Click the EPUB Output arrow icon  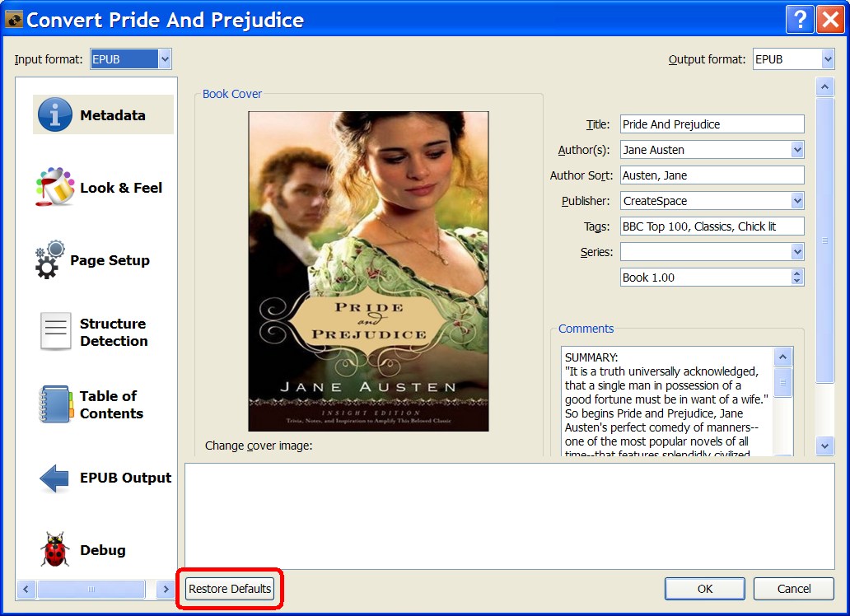[x=54, y=478]
